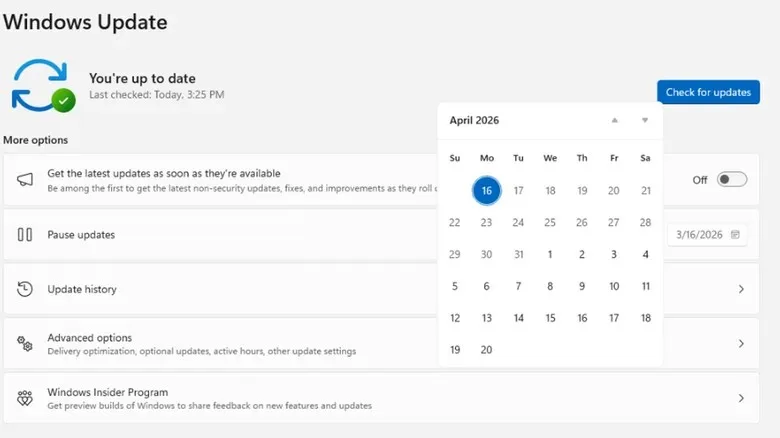Toggle the Get the latest updates switch
The width and height of the screenshot is (780, 438).
pos(731,179)
